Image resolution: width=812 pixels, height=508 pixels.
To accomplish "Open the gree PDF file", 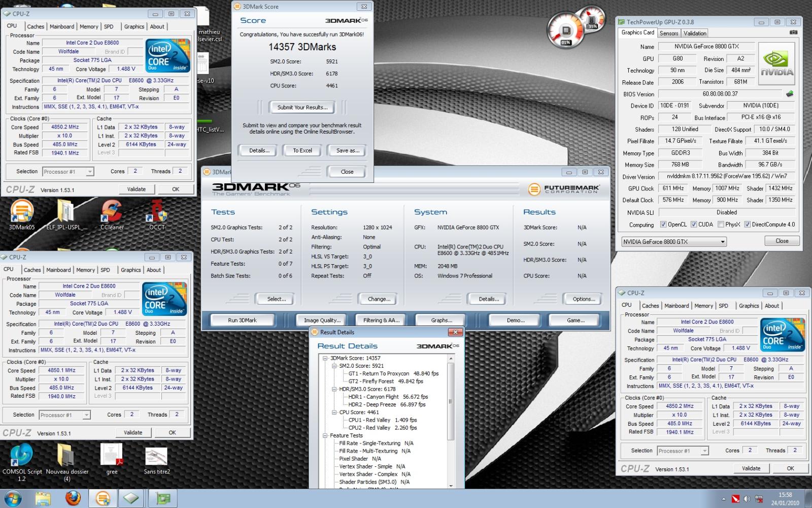I will pos(112,459).
